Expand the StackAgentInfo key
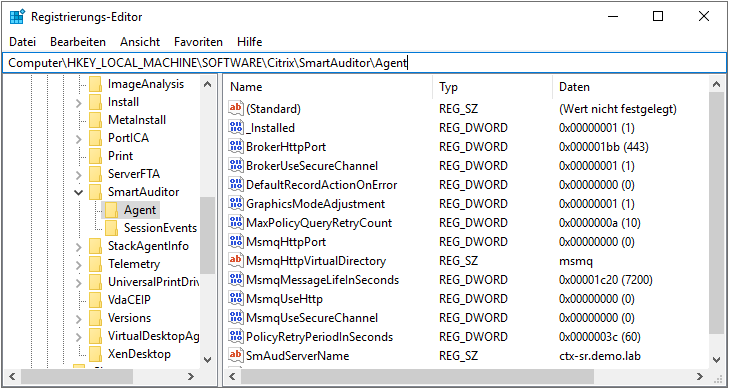The height and width of the screenshot is (389, 732). click(x=78, y=246)
